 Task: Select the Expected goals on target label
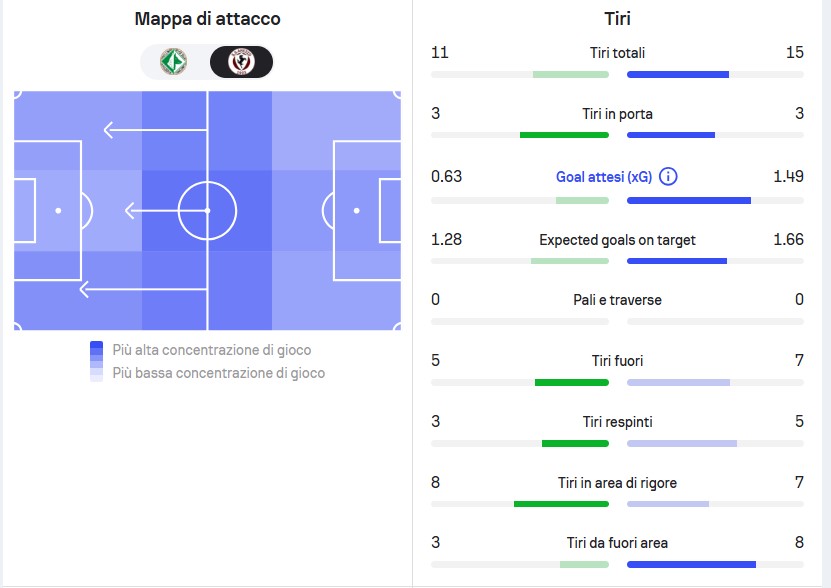click(x=617, y=240)
